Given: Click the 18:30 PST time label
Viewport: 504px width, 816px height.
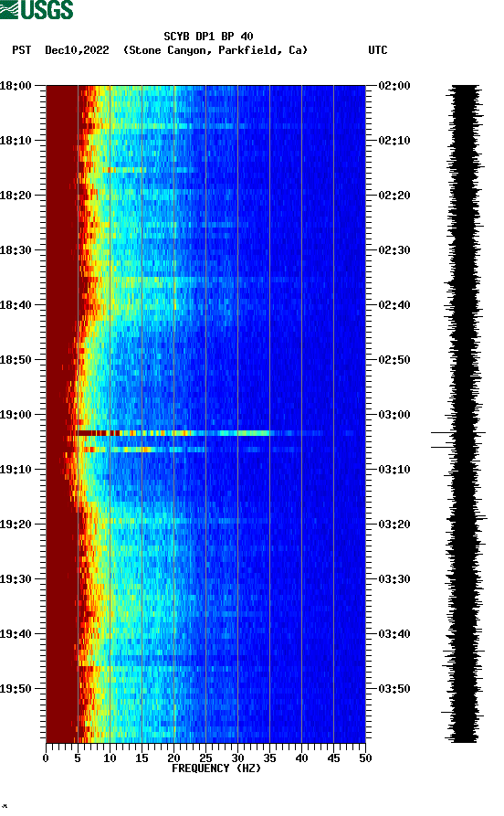Looking at the screenshot, I should (x=16, y=250).
